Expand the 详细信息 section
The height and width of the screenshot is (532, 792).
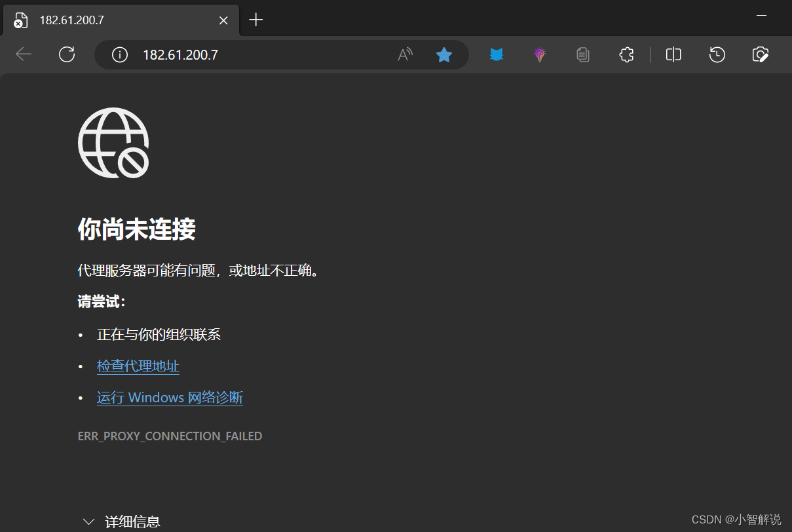[121, 522]
